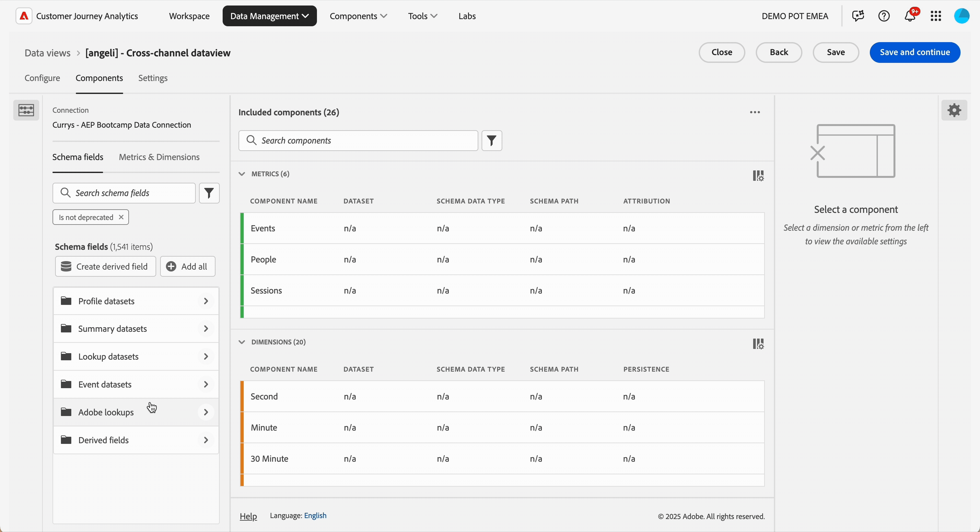Open column settings for Metrics table
The image size is (980, 532).
coord(758,176)
